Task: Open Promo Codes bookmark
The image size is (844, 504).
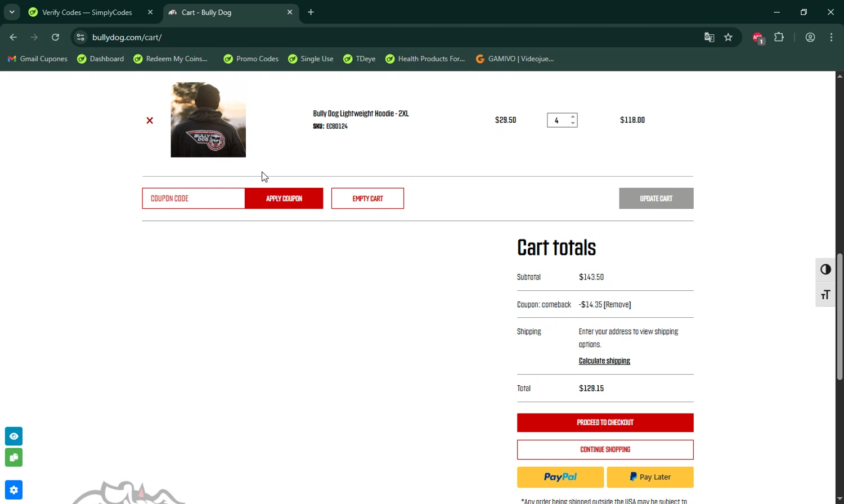Action: tap(251, 58)
